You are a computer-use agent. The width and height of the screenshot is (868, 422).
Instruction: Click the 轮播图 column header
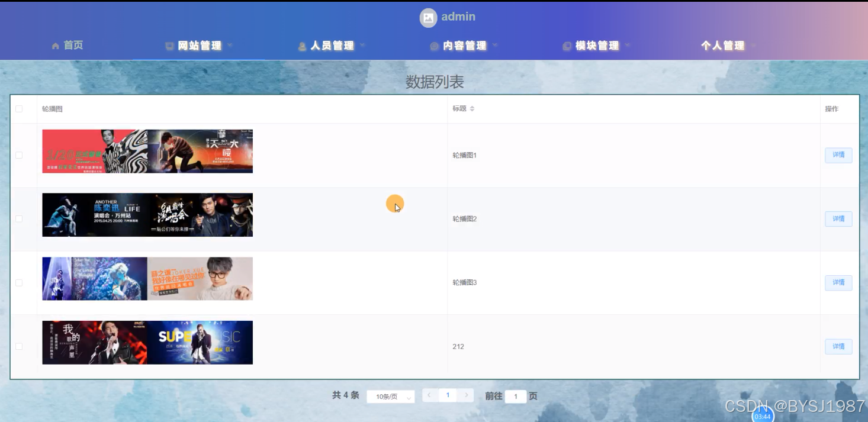[52, 109]
